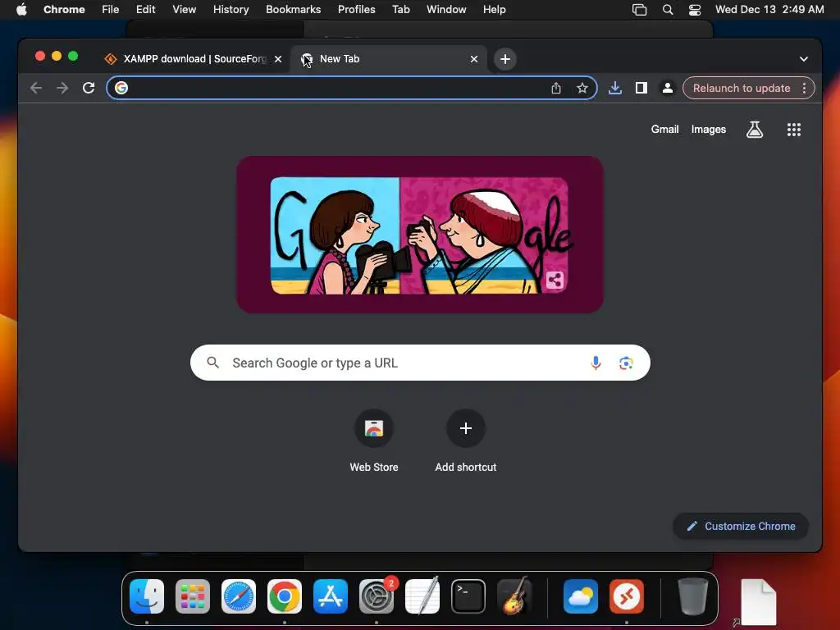Click the browser back arrow
The image size is (840, 630).
click(x=36, y=88)
